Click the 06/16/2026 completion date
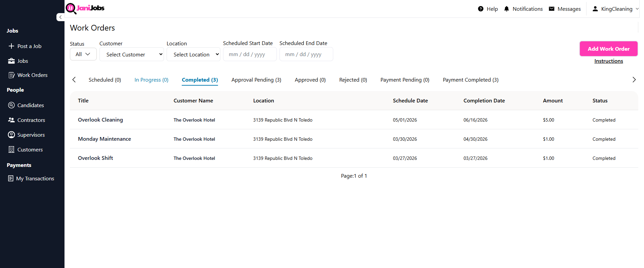The height and width of the screenshot is (268, 644). pyautogui.click(x=475, y=120)
